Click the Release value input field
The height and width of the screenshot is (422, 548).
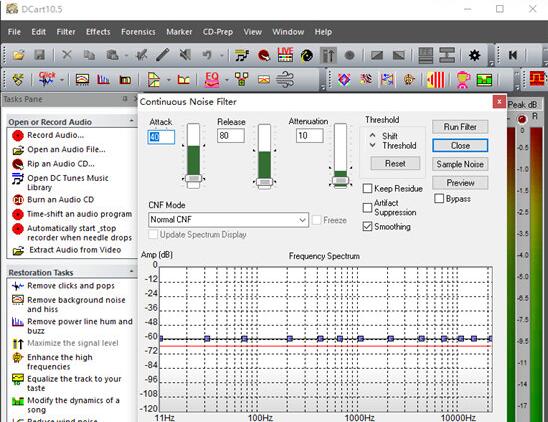click(231, 136)
